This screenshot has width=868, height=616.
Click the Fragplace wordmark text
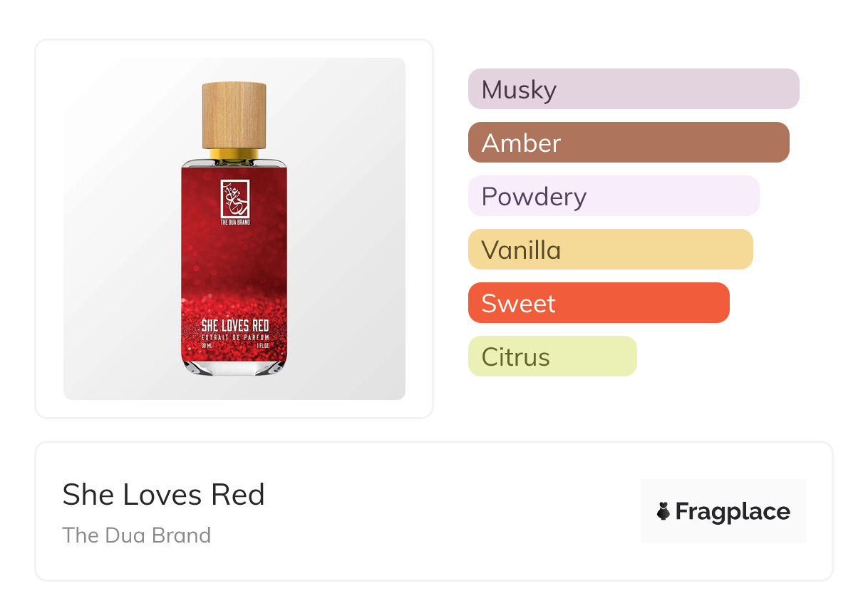tap(733, 511)
